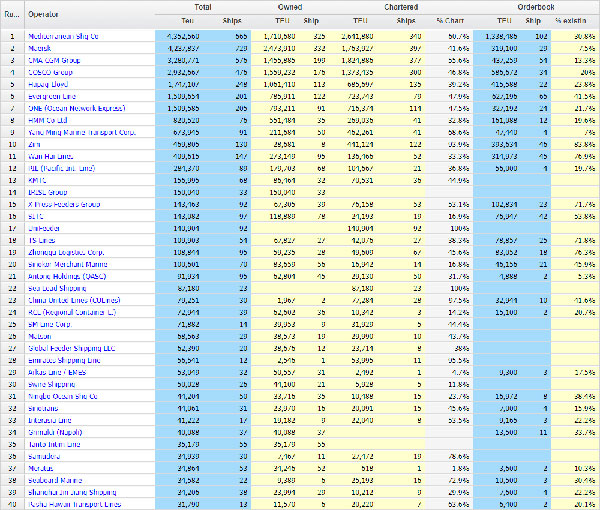Open the China United Lines (CULines) link
This screenshot has height=510, width=600.
[x=75, y=300]
